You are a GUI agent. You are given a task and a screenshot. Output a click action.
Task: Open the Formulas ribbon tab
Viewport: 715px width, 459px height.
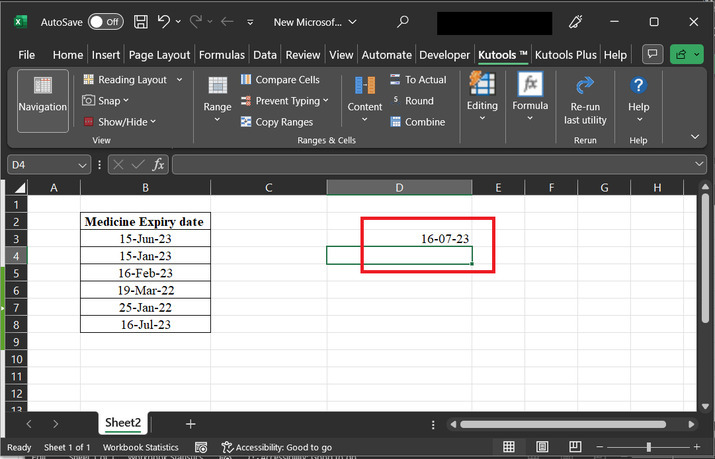[221, 55]
